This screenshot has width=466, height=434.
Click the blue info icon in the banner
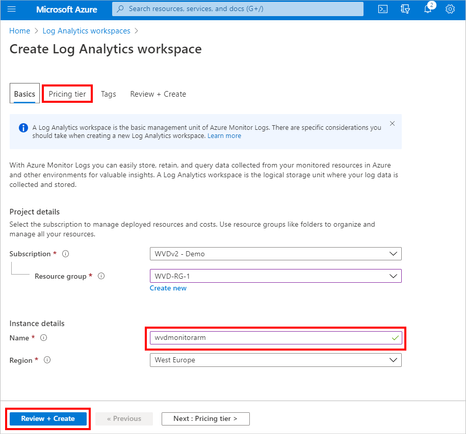[23, 128]
